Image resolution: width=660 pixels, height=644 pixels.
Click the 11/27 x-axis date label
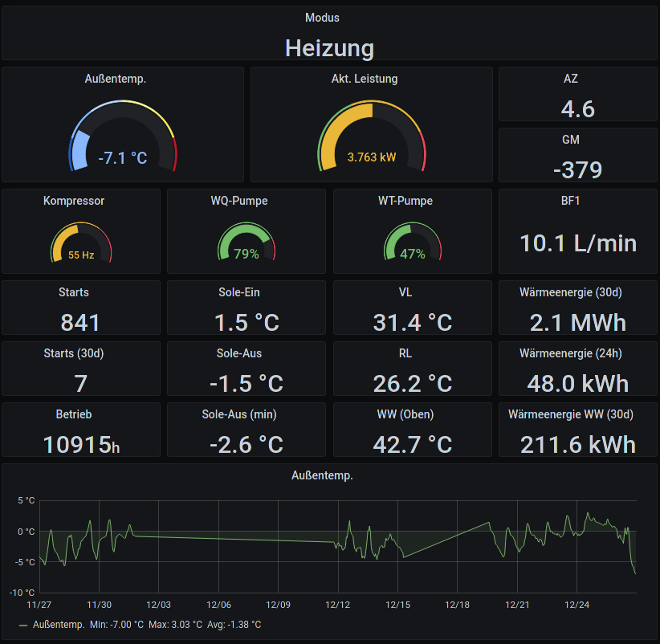(x=39, y=605)
